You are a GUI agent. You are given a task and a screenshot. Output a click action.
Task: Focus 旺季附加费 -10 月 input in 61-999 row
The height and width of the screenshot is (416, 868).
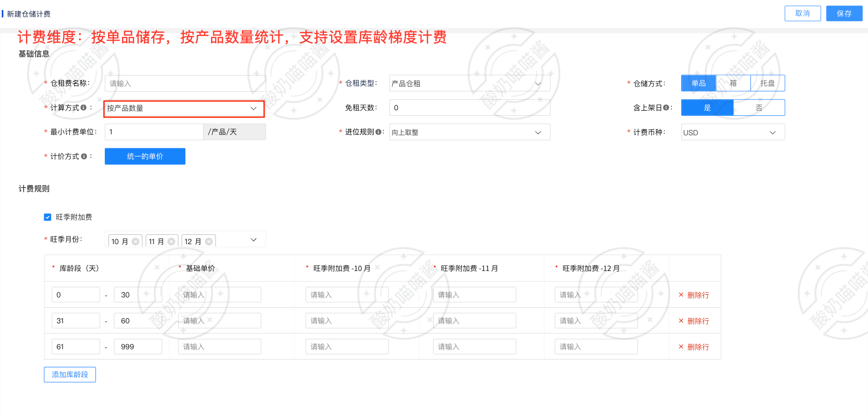pos(347,347)
